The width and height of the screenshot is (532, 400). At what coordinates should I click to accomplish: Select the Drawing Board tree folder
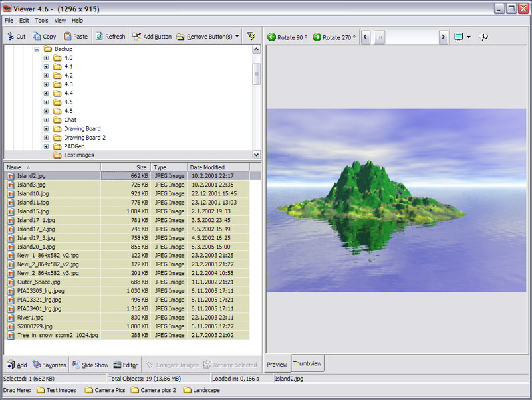(x=82, y=129)
